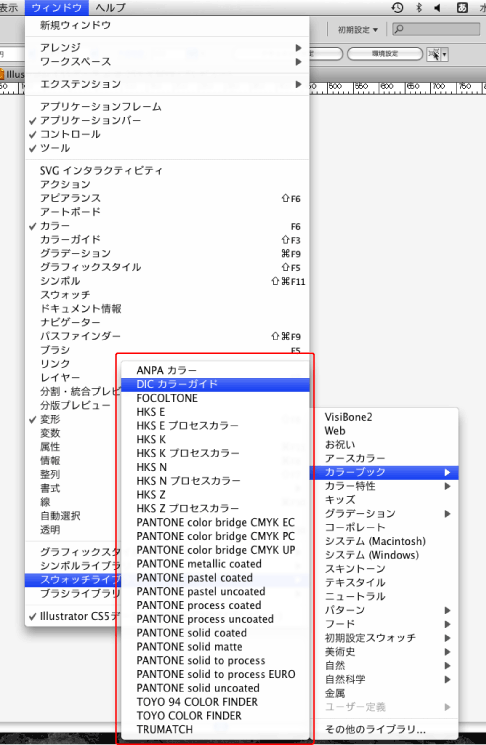
Task: Click the magnifier search field
Action: click(436, 29)
